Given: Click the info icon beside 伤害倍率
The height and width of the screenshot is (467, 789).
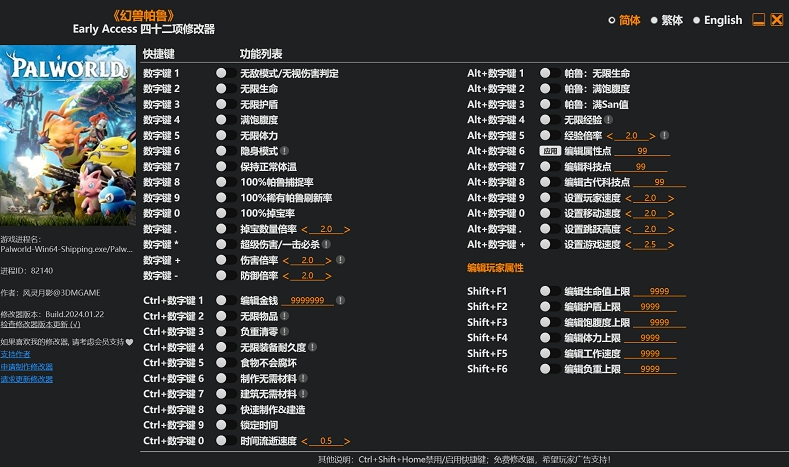Looking at the screenshot, I should (340, 260).
